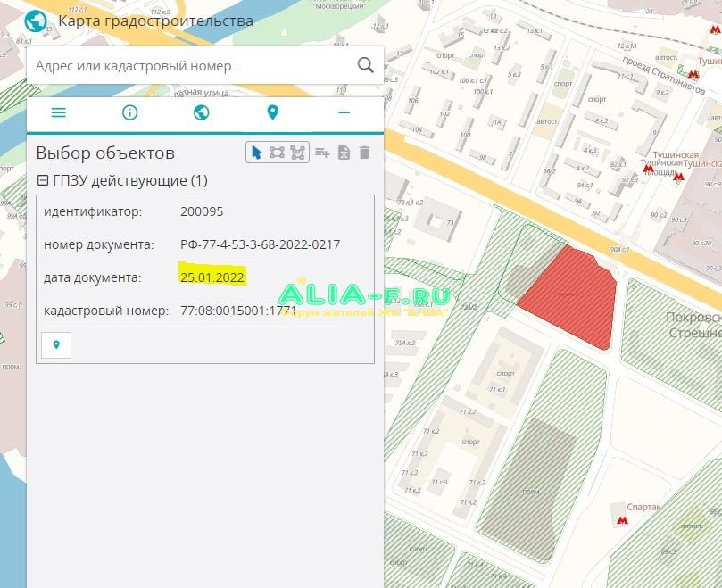Viewport: 722px width, 588px height.
Task: Collapse the ГПЗУ действующие (1) group
Action: 42,180
